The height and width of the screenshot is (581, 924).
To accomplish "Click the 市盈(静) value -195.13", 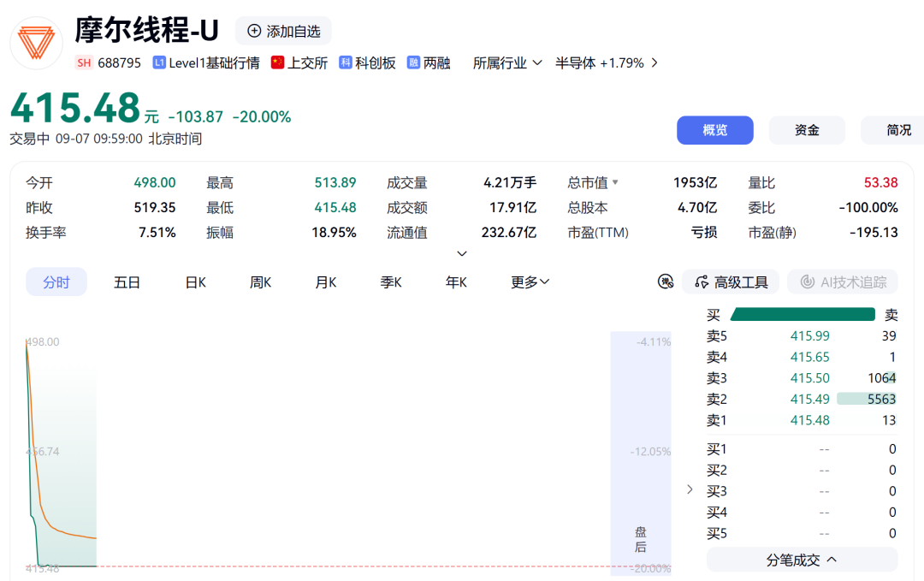I will (874, 232).
